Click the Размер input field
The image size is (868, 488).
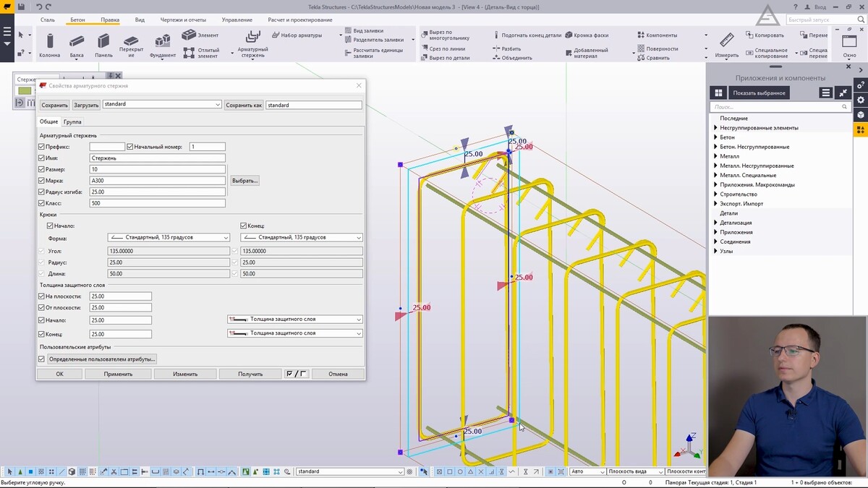[x=157, y=169]
